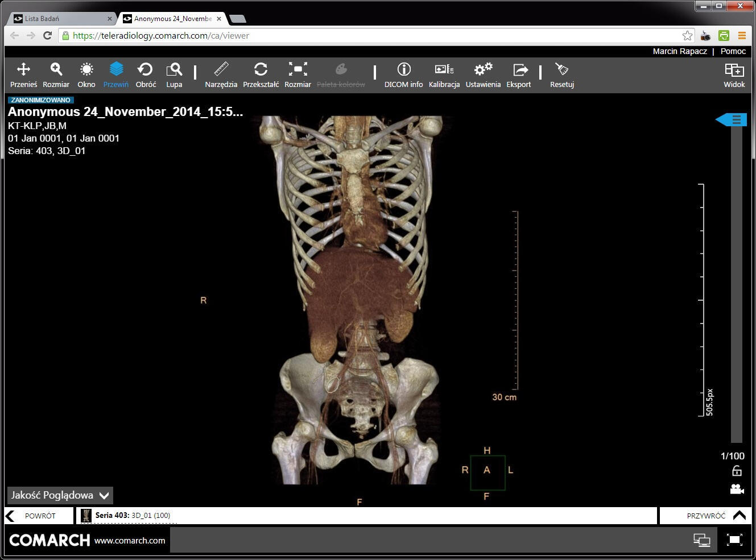Switch to the Lista Badań browser tab

coord(60,19)
